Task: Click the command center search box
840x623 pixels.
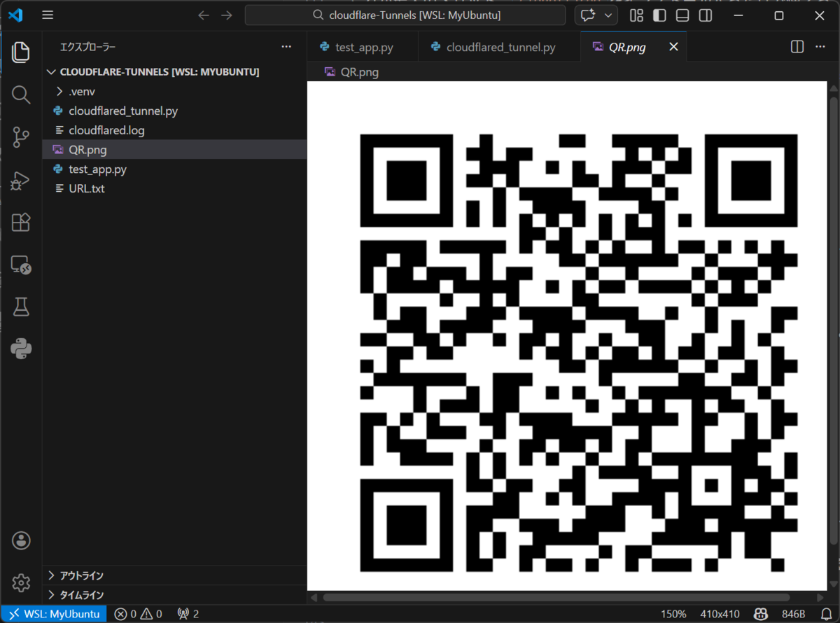Action: click(x=405, y=15)
